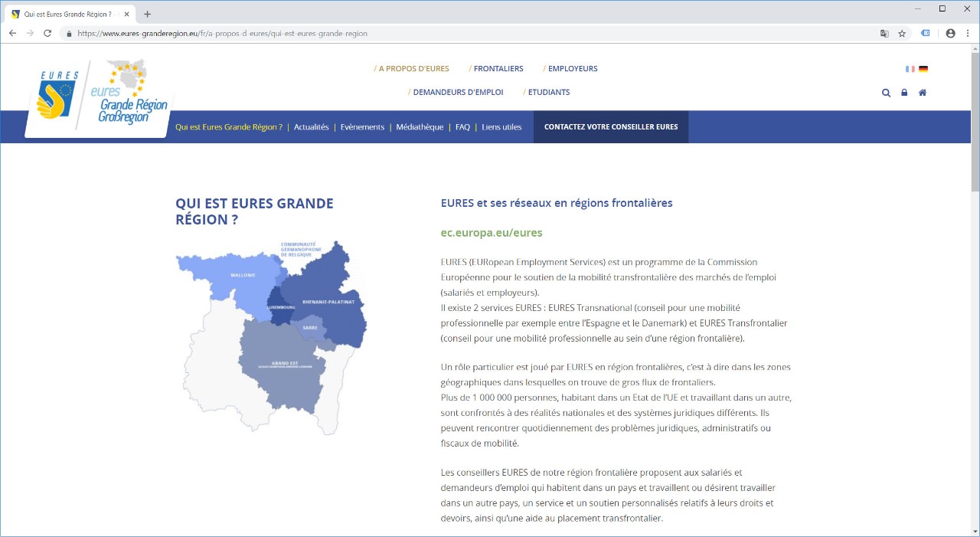Screen dimensions: 980x537
Task: Select the Qui est Eures Grande Région browser tab
Action: tap(70, 14)
